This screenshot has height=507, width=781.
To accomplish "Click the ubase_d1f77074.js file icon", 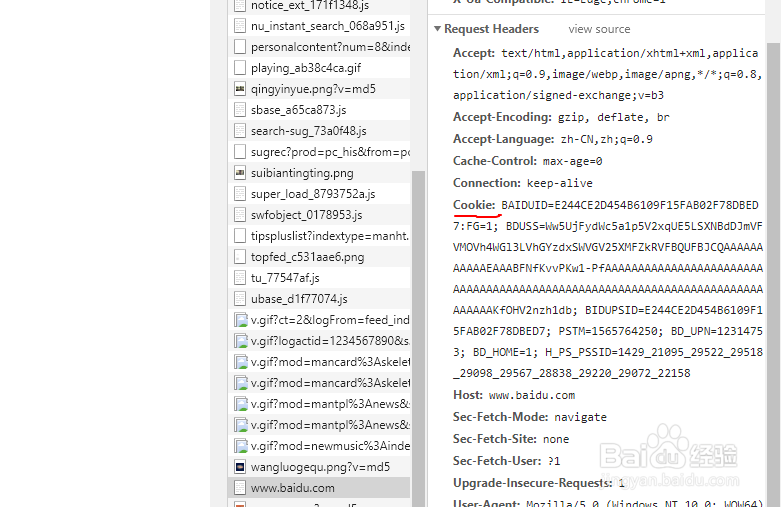I will pos(240,298).
